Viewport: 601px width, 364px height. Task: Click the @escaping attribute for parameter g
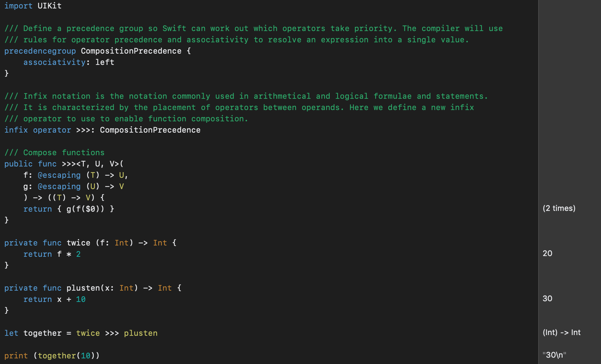[x=59, y=187]
